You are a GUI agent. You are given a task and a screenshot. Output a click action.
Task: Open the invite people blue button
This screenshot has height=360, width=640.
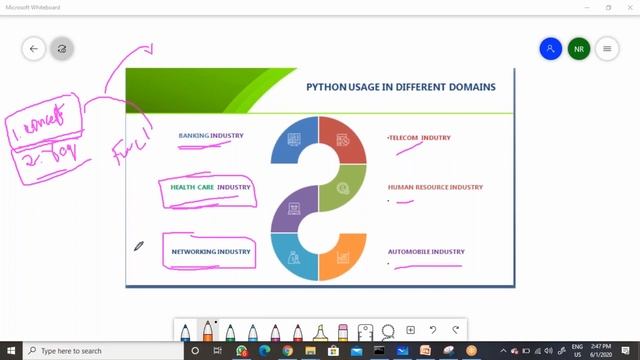pyautogui.click(x=551, y=49)
